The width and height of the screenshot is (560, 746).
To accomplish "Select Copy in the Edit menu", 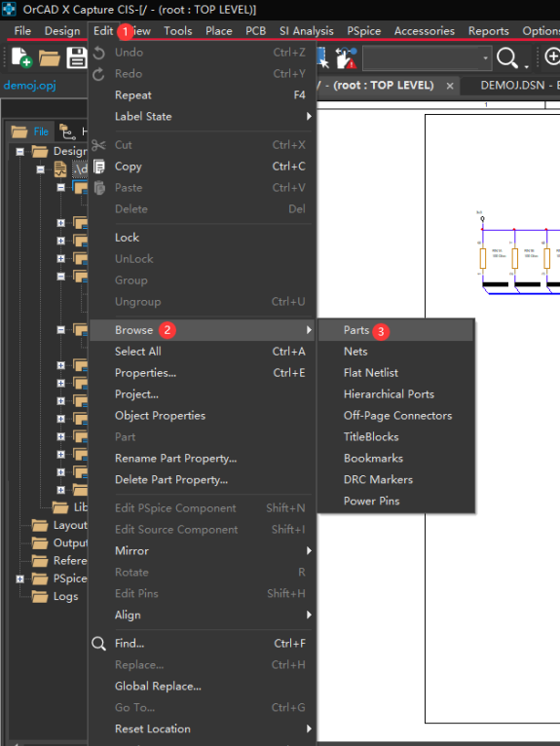I will pyautogui.click(x=203, y=167).
